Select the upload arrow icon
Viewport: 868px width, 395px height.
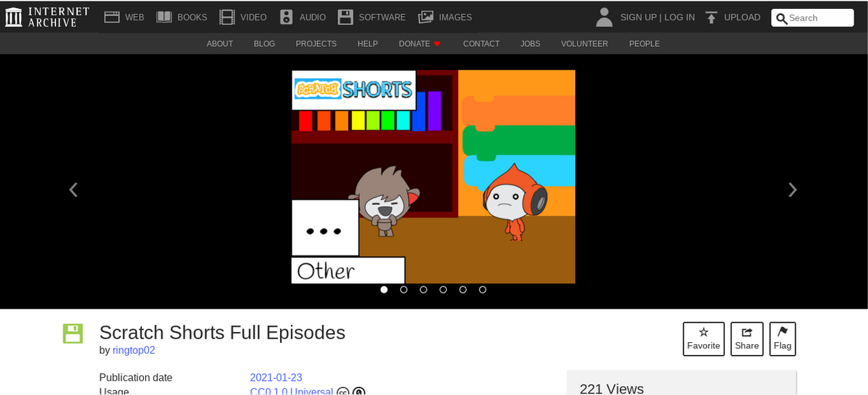(x=711, y=18)
